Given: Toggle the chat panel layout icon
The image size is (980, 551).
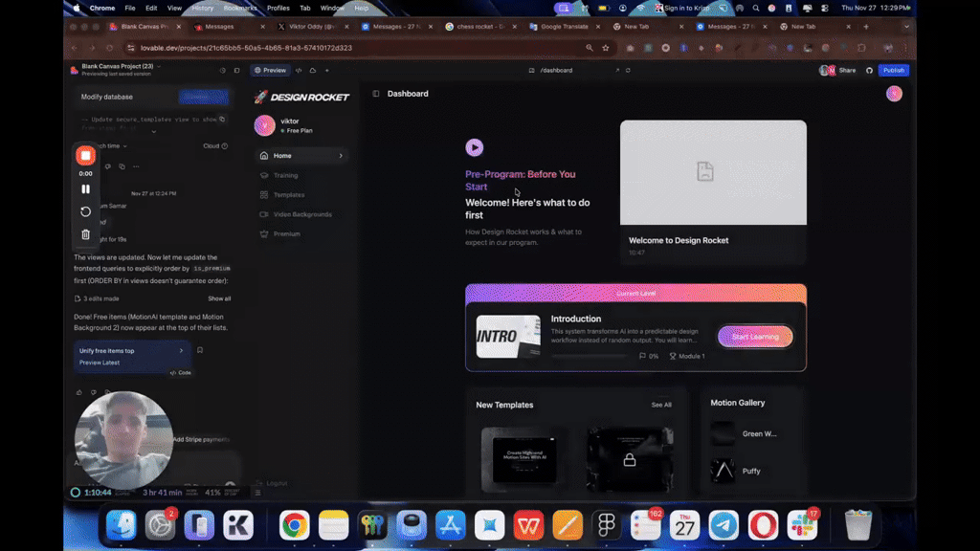Looking at the screenshot, I should pyautogui.click(x=237, y=70).
